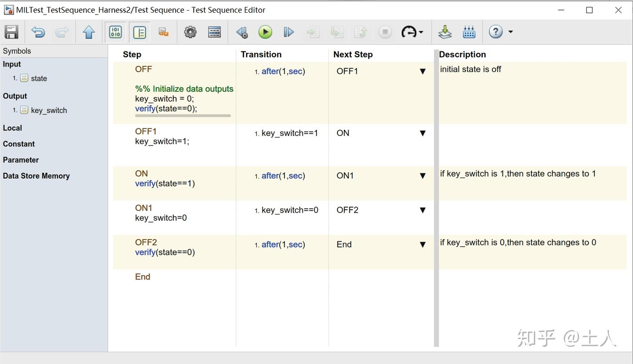Click the vertical divider before Description column
This screenshot has width=633, height=364.
436,198
